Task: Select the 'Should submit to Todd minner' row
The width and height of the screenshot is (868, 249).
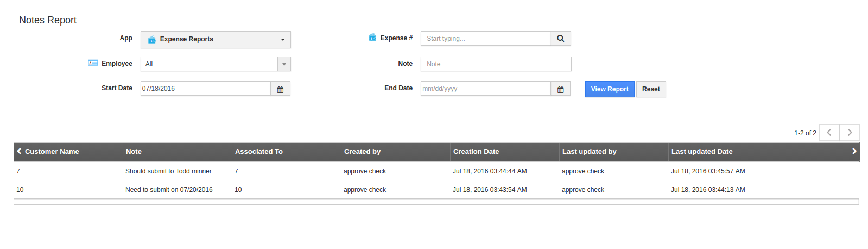Action: 168,171
